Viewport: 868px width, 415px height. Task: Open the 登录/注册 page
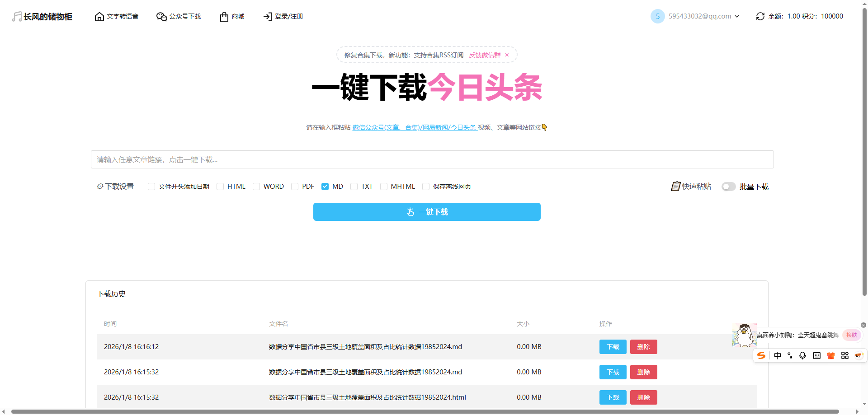[x=283, y=16]
